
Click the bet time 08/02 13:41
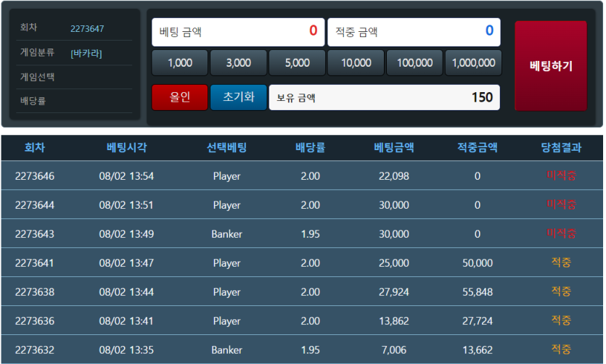coord(126,320)
